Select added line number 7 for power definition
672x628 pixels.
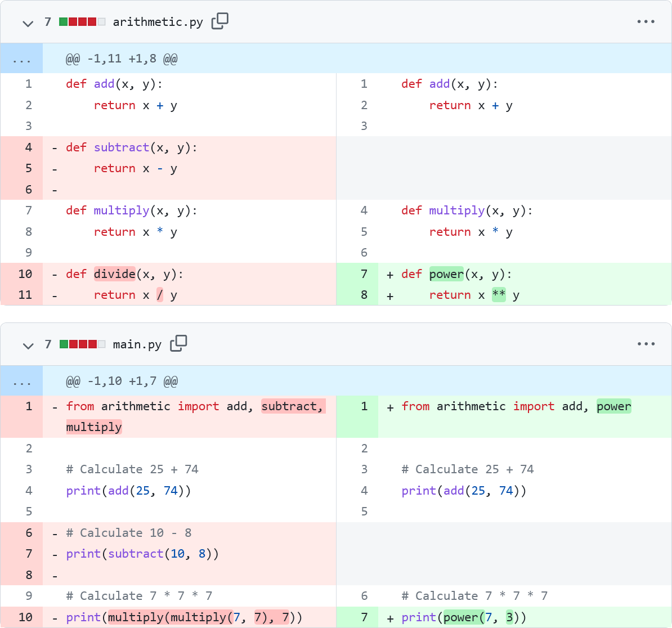(364, 274)
